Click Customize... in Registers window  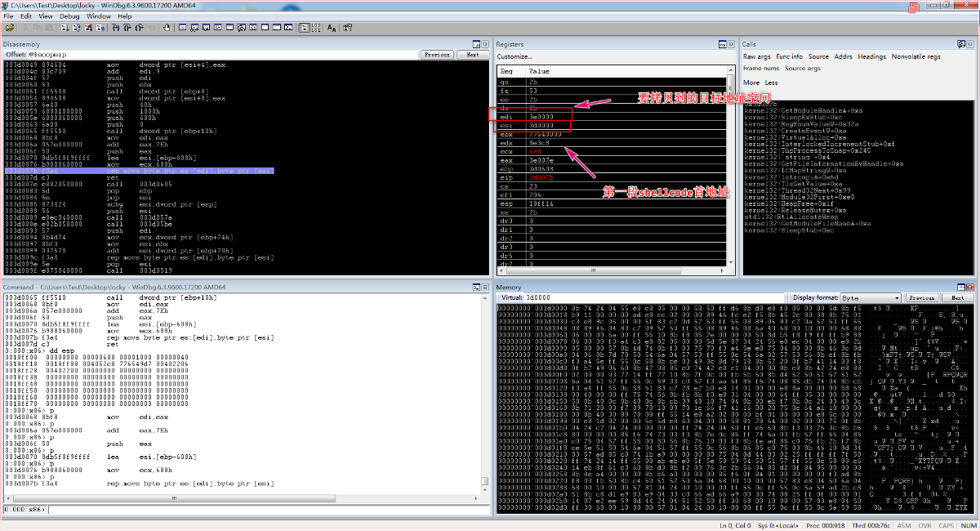[x=514, y=56]
